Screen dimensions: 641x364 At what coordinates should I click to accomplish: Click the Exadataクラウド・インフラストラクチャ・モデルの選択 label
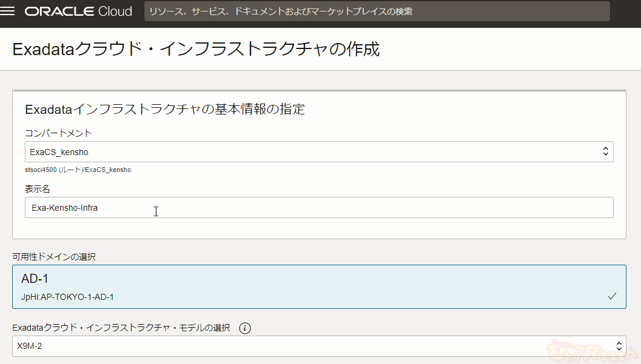(x=121, y=328)
